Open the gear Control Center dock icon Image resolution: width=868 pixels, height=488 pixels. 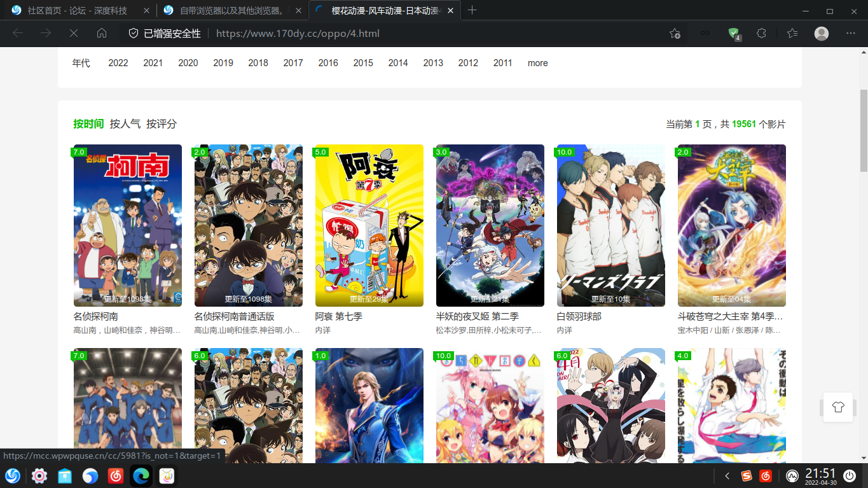(39, 475)
